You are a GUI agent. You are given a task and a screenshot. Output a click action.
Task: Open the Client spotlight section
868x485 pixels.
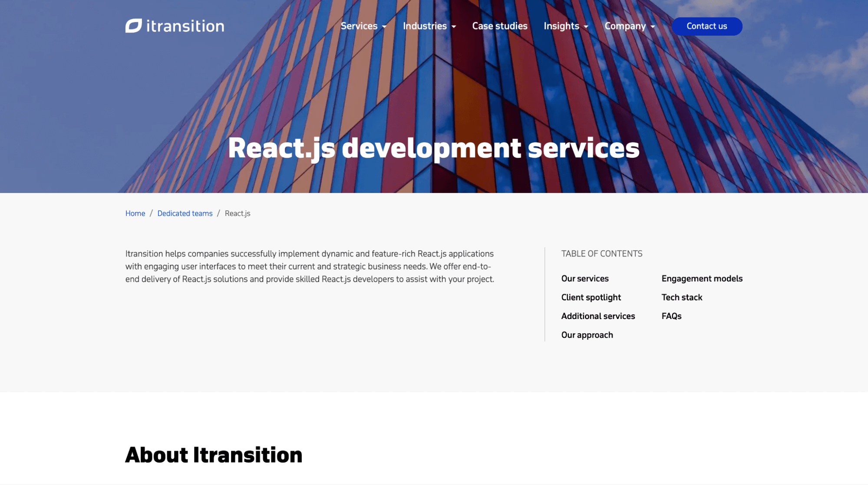point(591,297)
